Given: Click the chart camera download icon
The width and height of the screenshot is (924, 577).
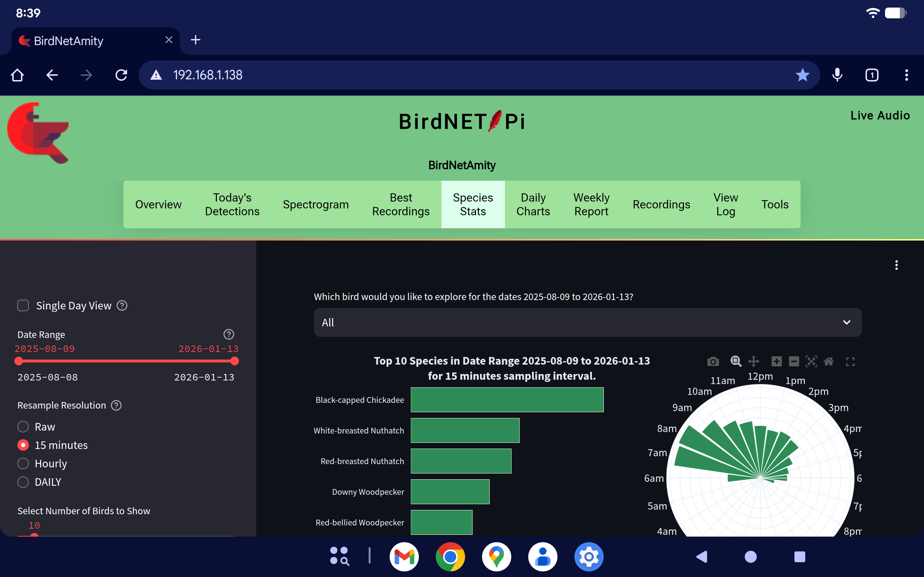Looking at the screenshot, I should (712, 361).
